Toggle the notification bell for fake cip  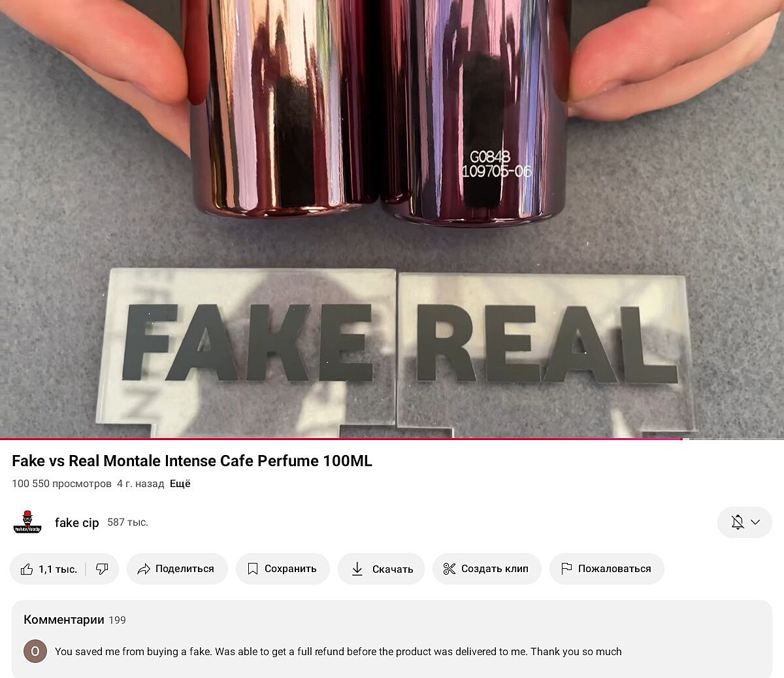(738, 522)
